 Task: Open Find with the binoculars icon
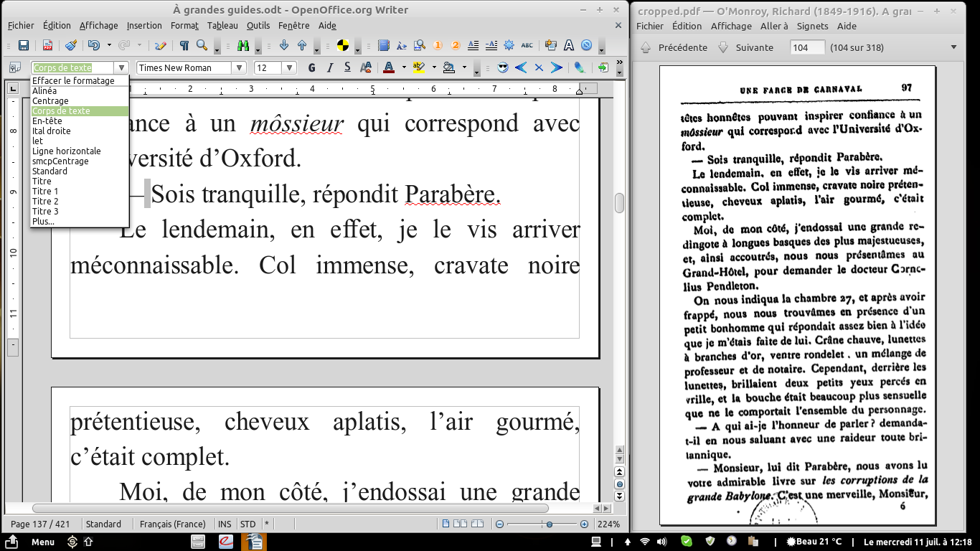(242, 45)
